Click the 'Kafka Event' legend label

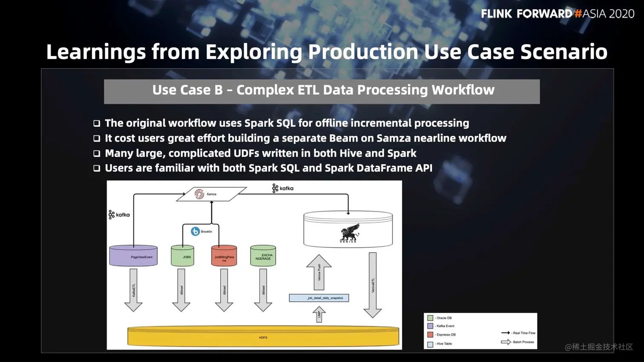(x=445, y=326)
